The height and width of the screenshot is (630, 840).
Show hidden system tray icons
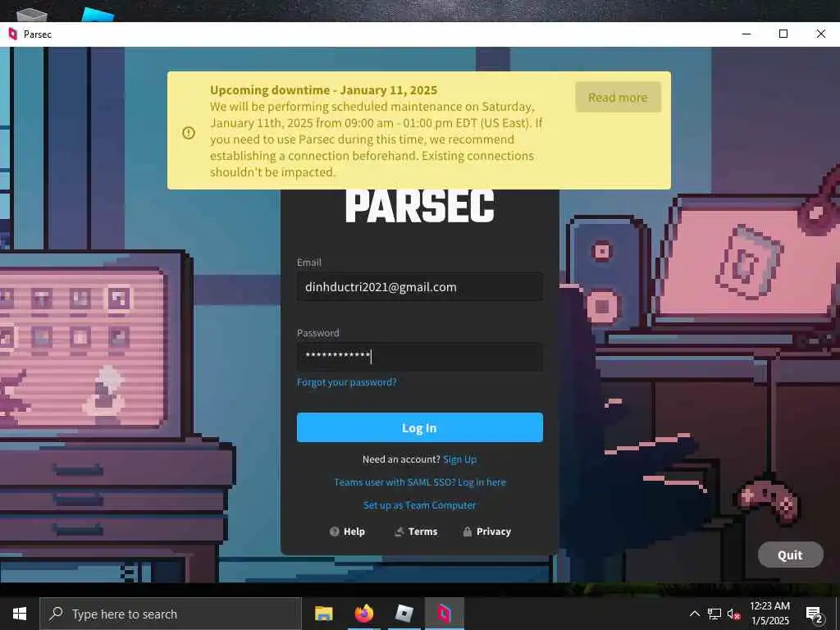[694, 614]
